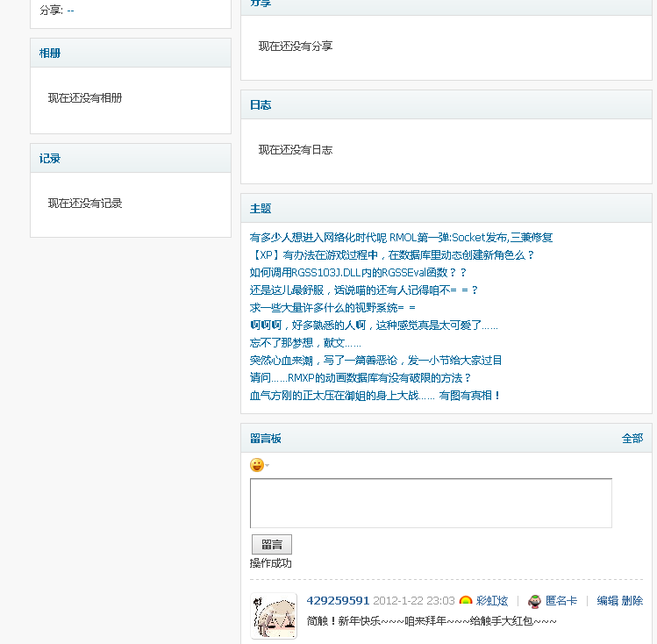Click the 彩虹炫 link
657x644 pixels.
[492, 601]
